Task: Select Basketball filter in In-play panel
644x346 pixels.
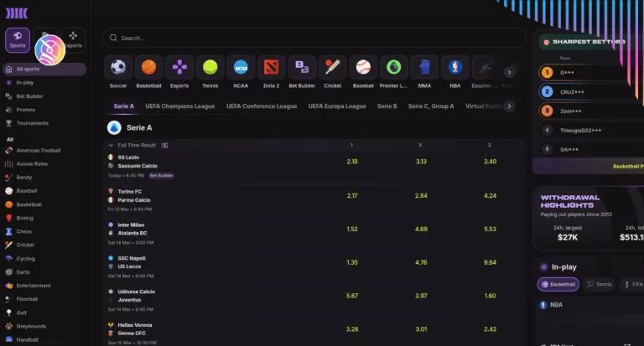Action: tap(558, 285)
